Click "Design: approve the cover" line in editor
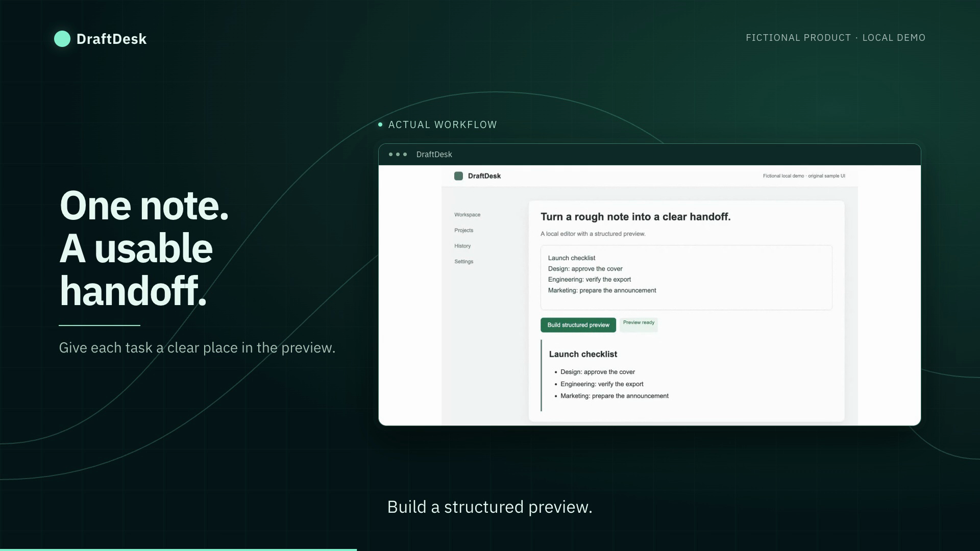The width and height of the screenshot is (980, 551). [x=585, y=269]
